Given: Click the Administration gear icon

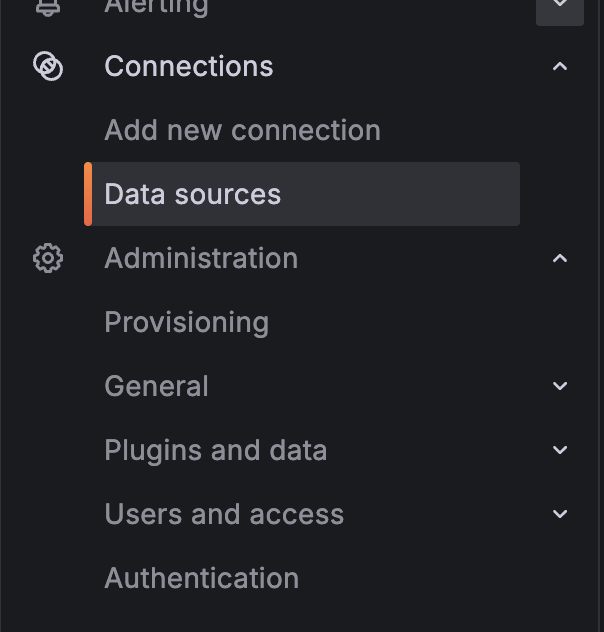Looking at the screenshot, I should [48, 258].
